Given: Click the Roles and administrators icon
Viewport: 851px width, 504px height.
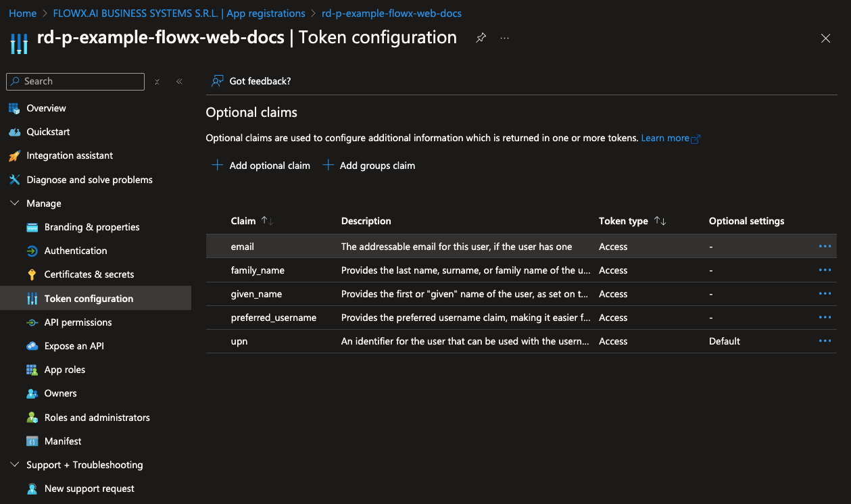Looking at the screenshot, I should click(32, 418).
